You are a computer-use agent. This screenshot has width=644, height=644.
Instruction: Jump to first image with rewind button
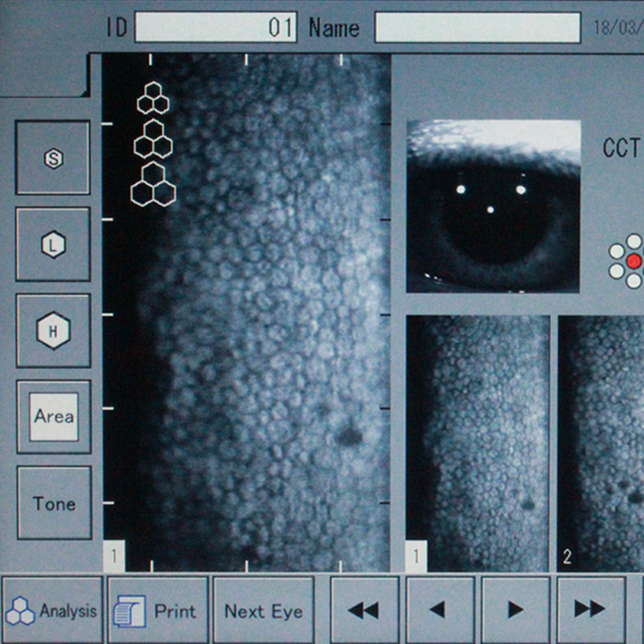[x=364, y=609]
